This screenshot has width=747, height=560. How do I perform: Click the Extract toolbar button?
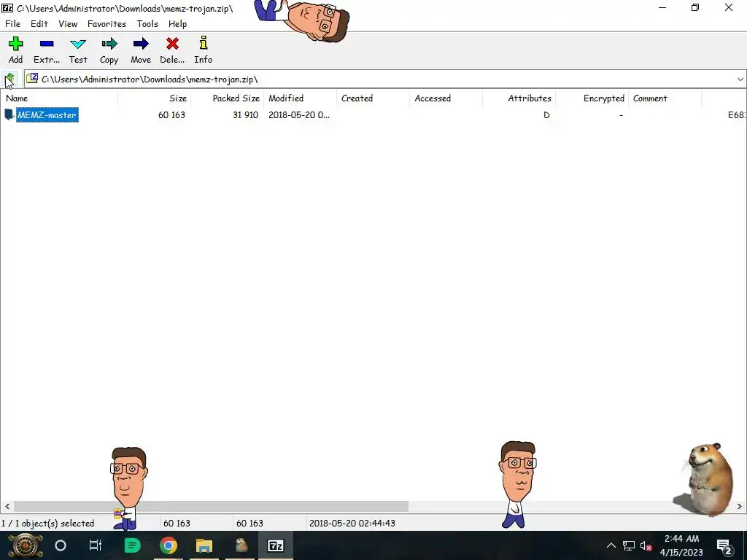[47, 50]
